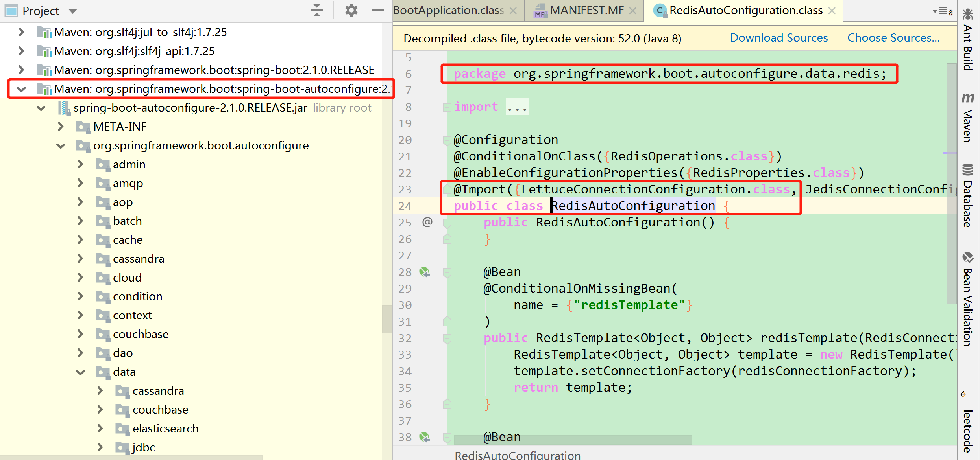
Task: Click the collapse all icon in Project panel
Action: tap(316, 10)
